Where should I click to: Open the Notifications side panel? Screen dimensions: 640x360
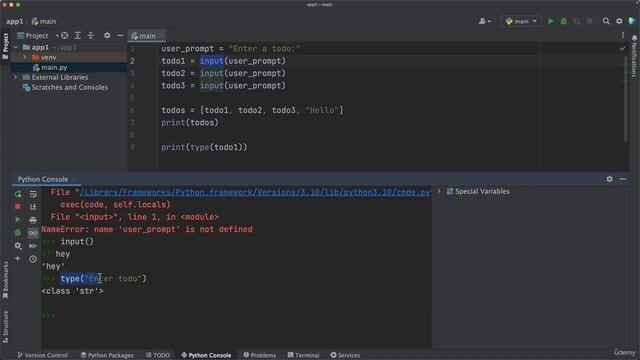634,56
